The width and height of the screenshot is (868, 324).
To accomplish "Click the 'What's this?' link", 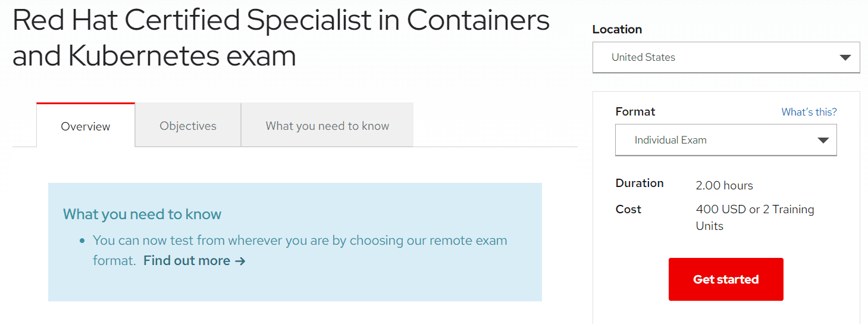I will [809, 112].
